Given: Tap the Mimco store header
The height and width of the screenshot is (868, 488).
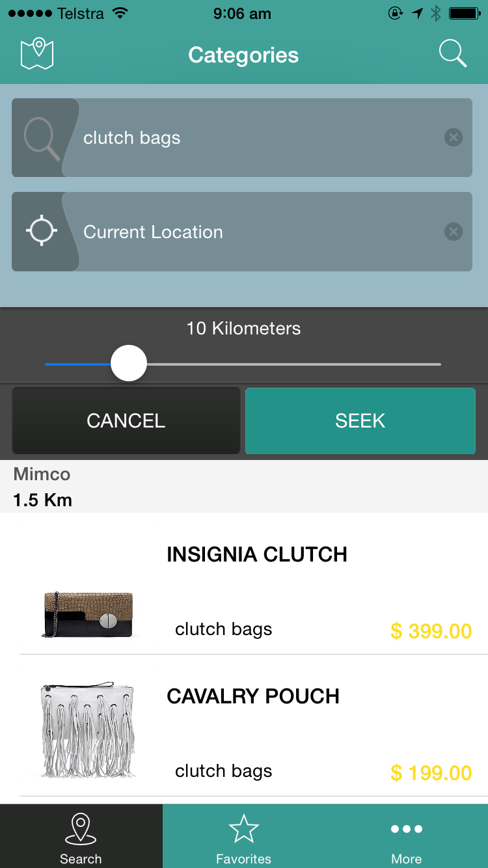Looking at the screenshot, I should click(43, 486).
